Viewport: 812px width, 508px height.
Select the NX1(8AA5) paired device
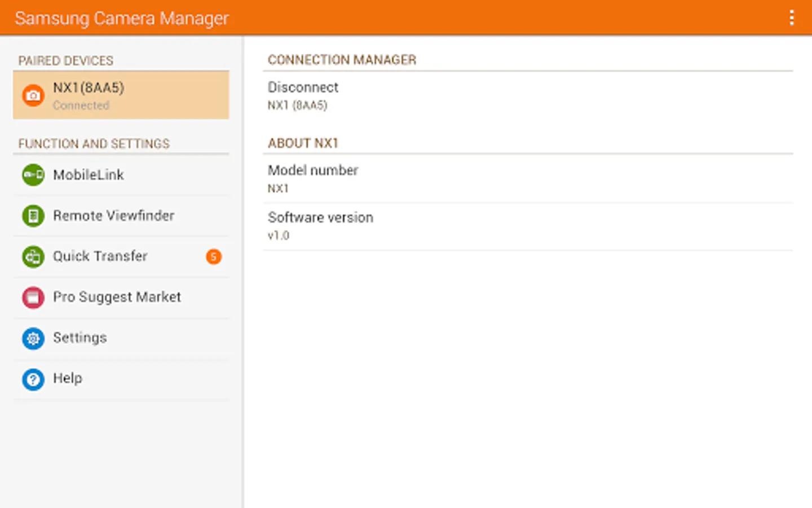click(x=121, y=95)
